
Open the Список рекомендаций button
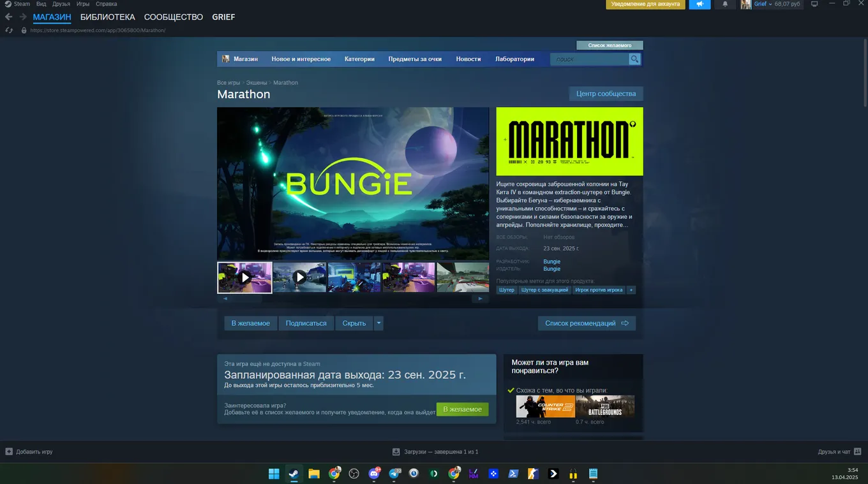[587, 323]
